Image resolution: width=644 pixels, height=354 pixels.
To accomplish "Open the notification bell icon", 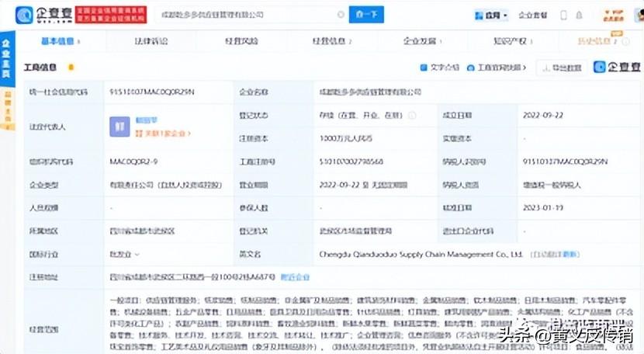I will pos(579,16).
